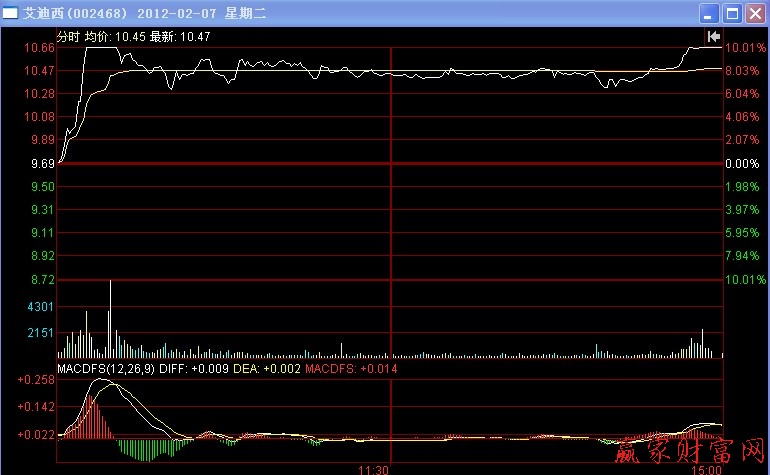Click the 4301 volume axis label
The width and height of the screenshot is (770, 475).
pos(41,307)
